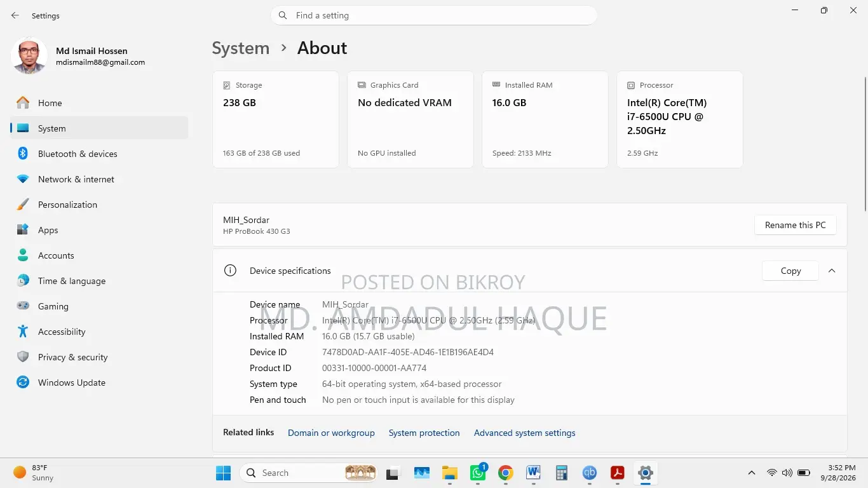Open the Storage 238 GB card
Viewport: 868px width, 488px height.
tap(276, 119)
